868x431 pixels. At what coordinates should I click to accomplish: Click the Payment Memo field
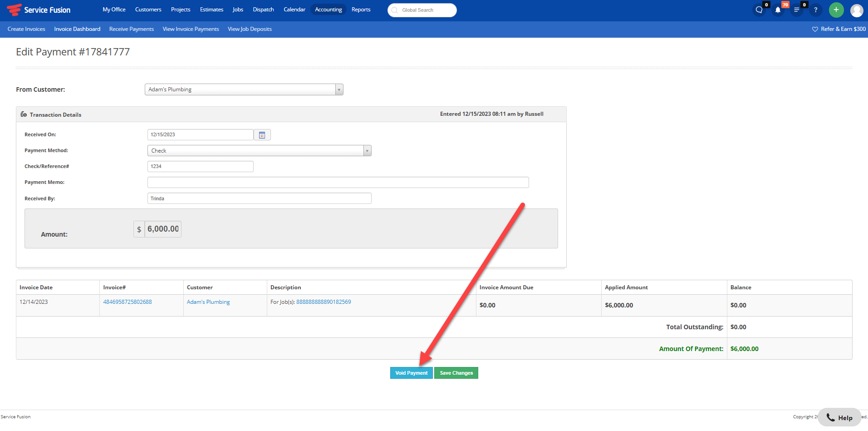pos(338,183)
